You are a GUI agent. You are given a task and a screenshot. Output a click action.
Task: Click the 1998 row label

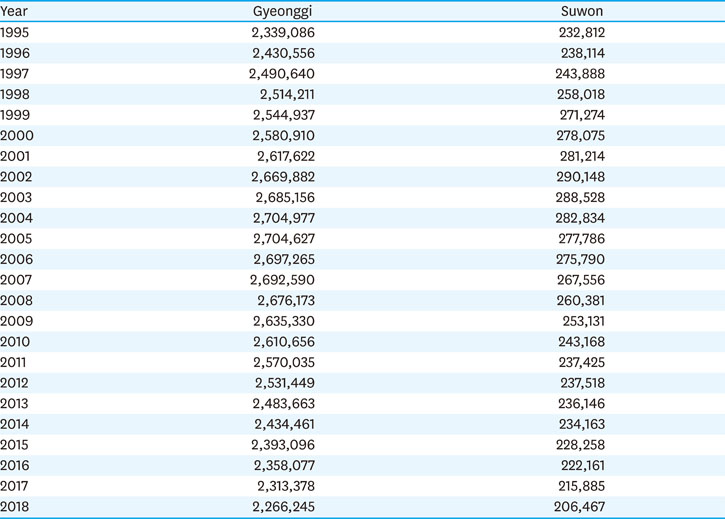(15, 94)
